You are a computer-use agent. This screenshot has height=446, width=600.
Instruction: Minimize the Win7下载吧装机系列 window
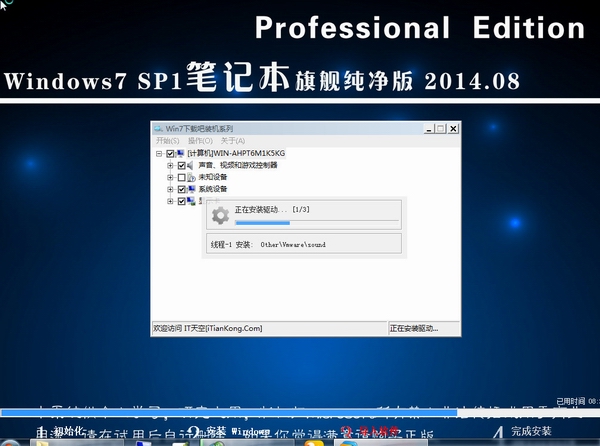point(429,129)
